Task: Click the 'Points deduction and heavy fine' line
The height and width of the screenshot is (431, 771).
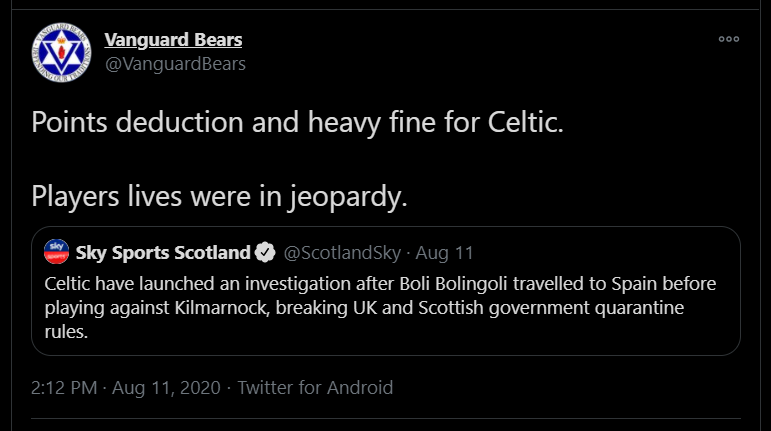Action: pyautogui.click(x=298, y=123)
